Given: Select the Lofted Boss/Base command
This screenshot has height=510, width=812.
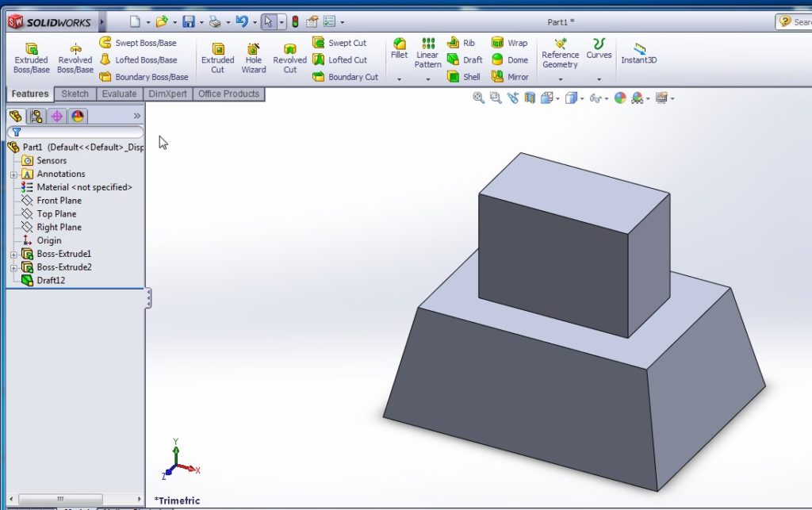Looking at the screenshot, I should point(146,59).
